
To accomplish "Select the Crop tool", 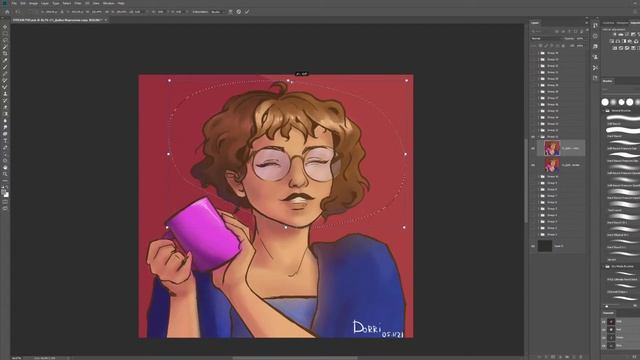I will coord(5,53).
